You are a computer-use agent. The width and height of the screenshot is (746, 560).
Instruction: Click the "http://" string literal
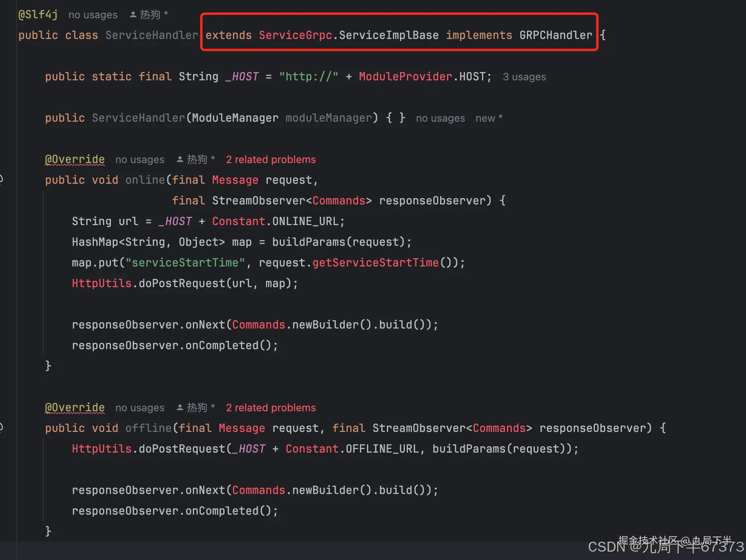click(x=309, y=77)
